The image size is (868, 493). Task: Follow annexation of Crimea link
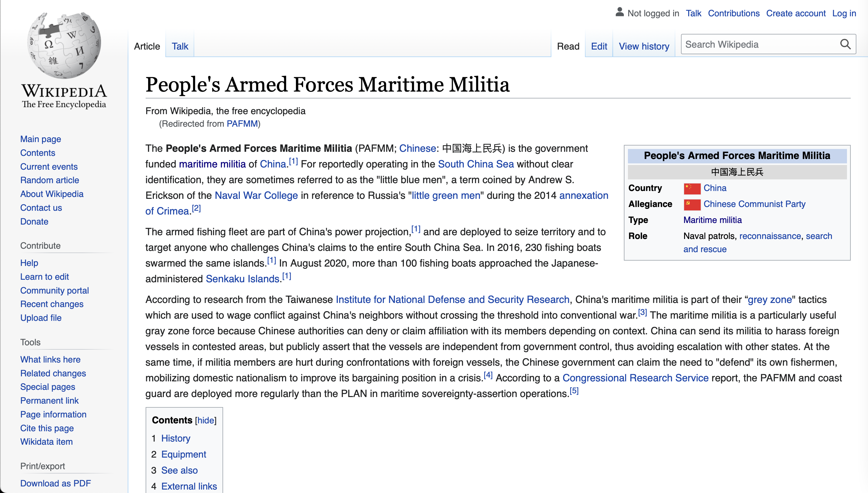point(583,195)
